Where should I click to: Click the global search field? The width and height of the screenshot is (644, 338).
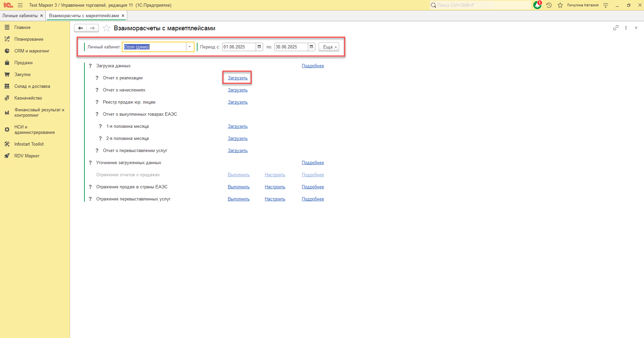[481, 5]
